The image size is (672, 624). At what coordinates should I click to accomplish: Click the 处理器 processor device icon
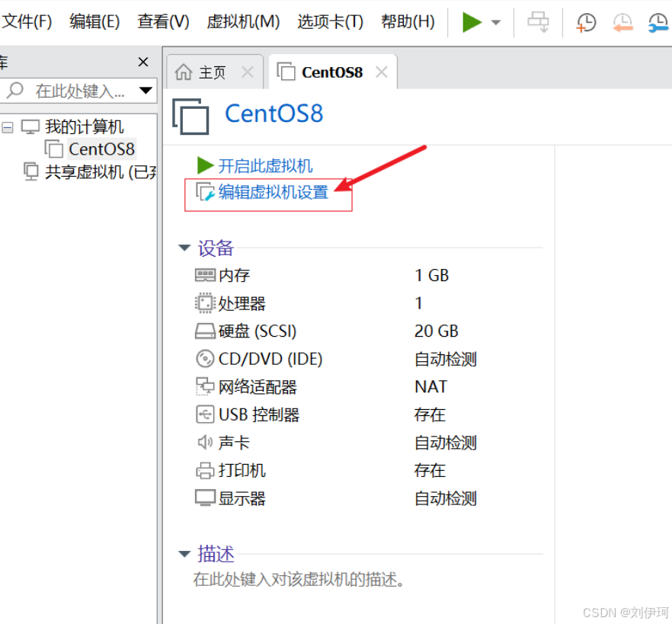[205, 303]
